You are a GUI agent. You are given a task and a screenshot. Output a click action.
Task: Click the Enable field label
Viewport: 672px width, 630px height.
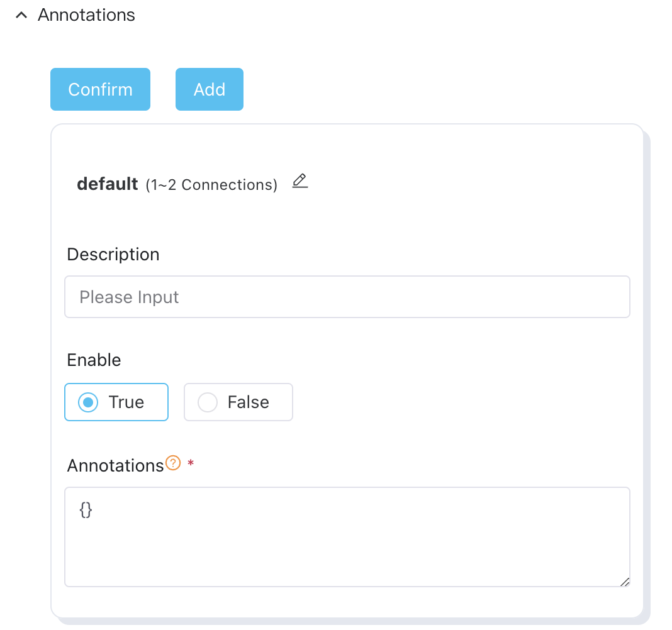(x=94, y=360)
